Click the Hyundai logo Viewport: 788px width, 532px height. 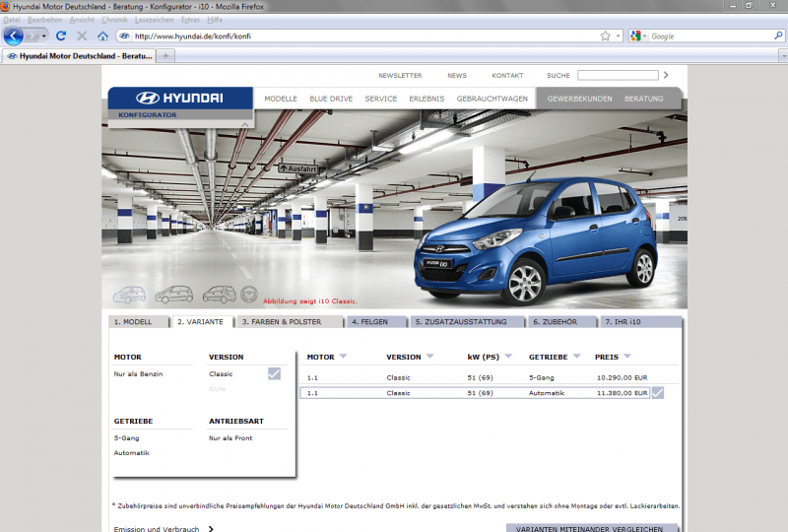pyautogui.click(x=179, y=98)
